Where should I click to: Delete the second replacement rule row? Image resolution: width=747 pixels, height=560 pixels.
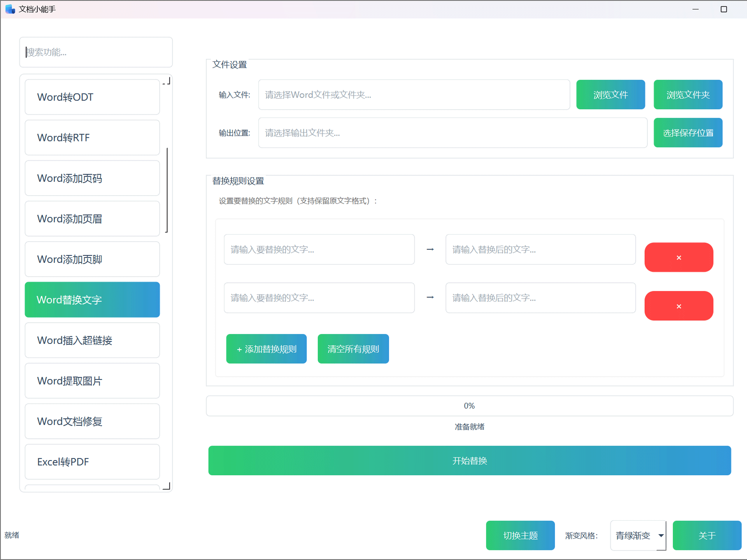tap(679, 306)
